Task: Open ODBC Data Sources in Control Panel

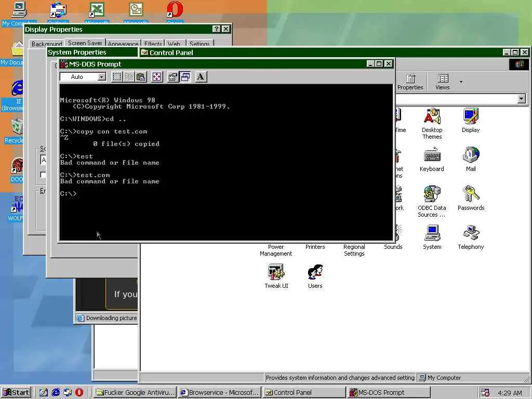Action: [x=432, y=202]
